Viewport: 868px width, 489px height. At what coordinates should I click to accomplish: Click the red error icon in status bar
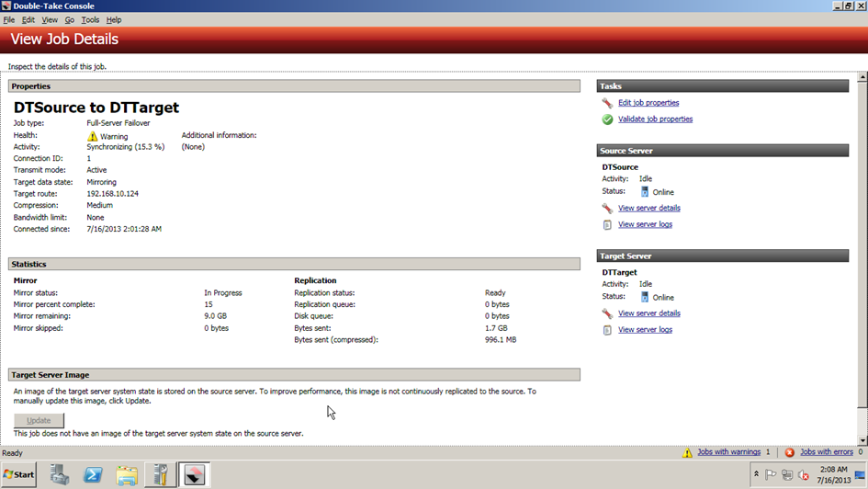point(789,452)
